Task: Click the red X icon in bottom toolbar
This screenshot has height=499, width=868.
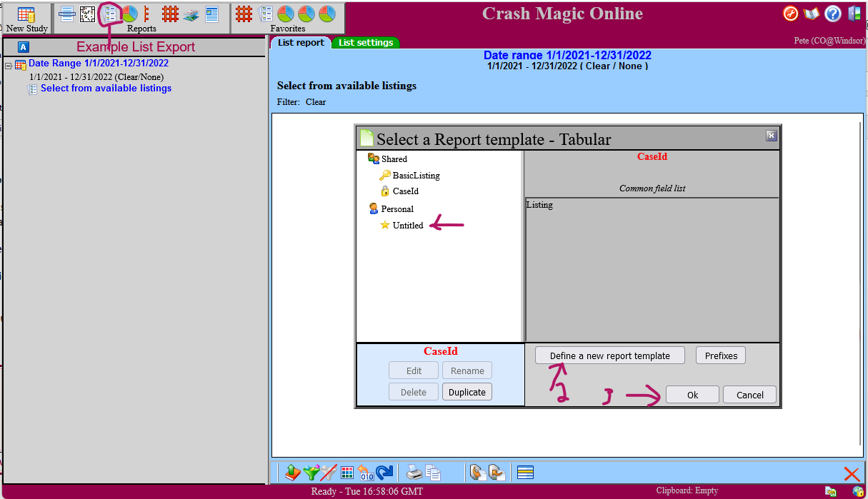Action: [x=852, y=474]
